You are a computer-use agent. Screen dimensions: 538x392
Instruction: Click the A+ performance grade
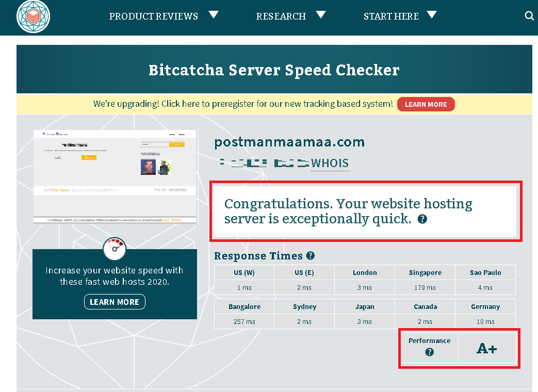click(x=486, y=349)
